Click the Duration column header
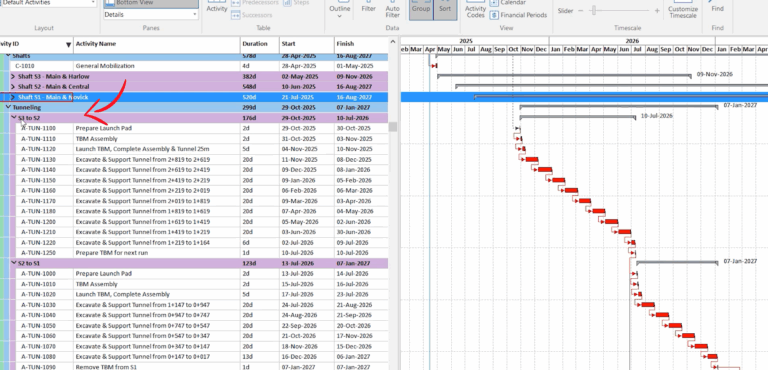Screen dimensions: 768x370 (x=260, y=44)
